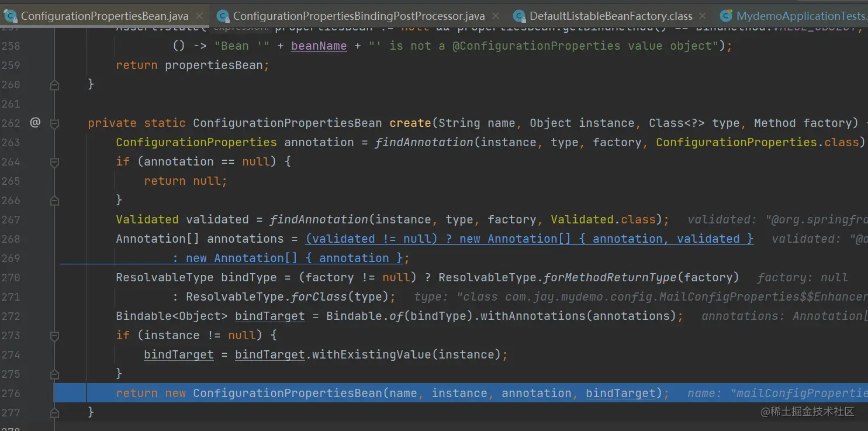Click the create method name on line 262
The width and height of the screenshot is (868, 431).
click(410, 123)
